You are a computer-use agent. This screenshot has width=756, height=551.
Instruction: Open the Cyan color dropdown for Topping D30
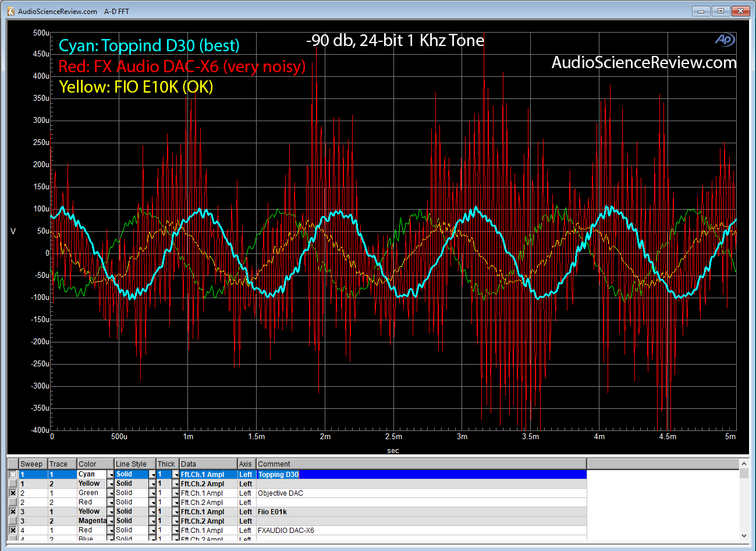[111, 475]
